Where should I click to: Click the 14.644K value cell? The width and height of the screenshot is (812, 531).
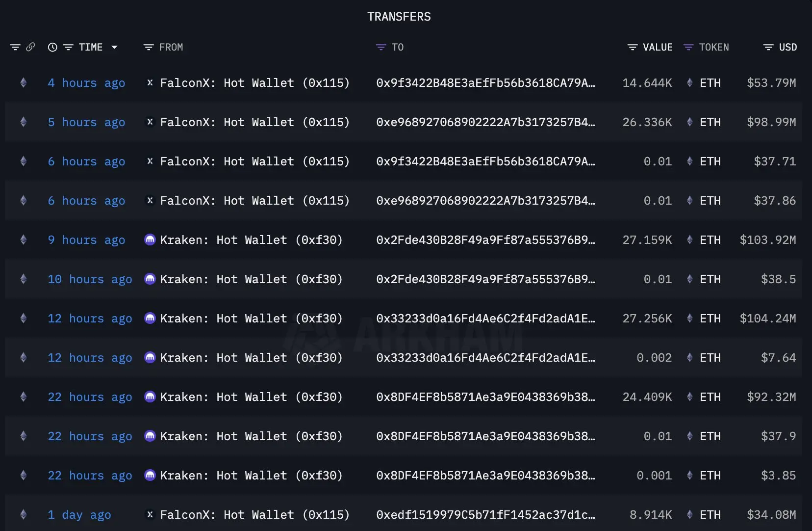click(647, 82)
